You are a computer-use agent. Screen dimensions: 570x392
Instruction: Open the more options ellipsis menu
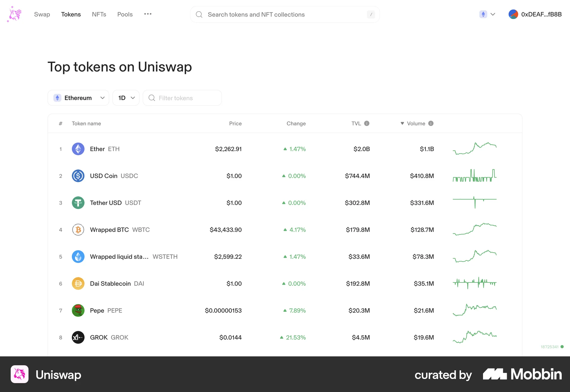pos(148,14)
